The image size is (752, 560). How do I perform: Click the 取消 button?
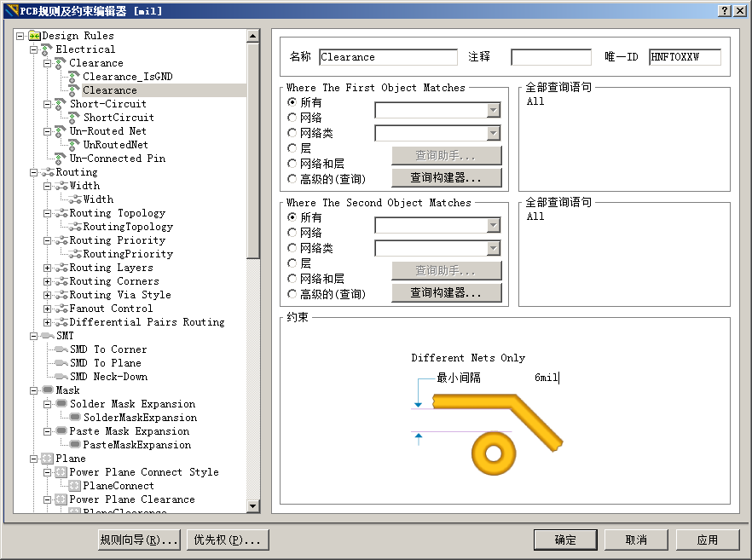[636, 540]
